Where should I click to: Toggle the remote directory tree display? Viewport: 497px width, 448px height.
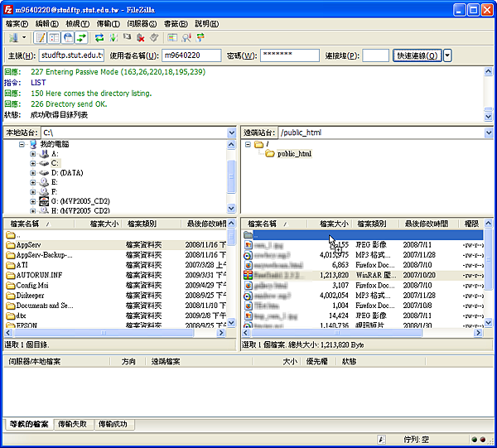[x=68, y=38]
